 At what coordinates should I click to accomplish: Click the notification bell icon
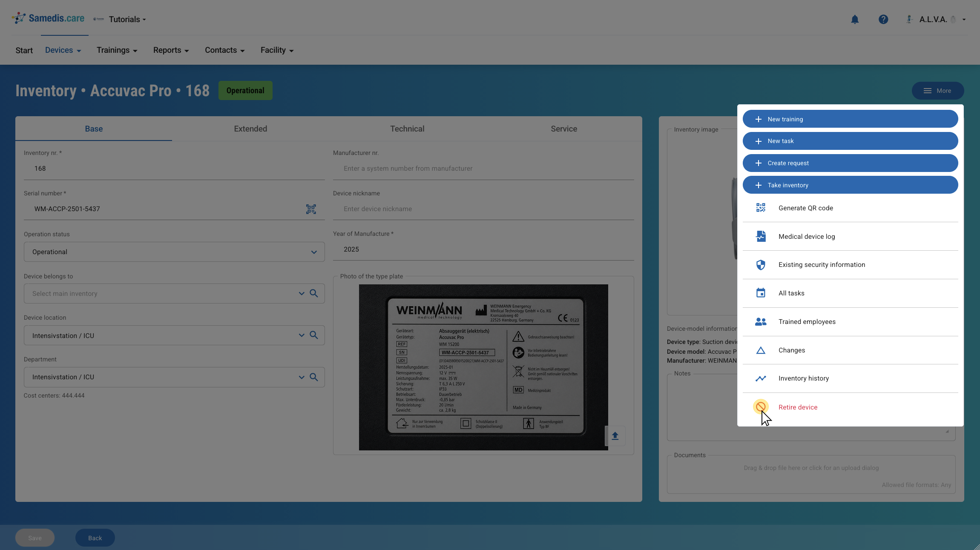click(855, 20)
